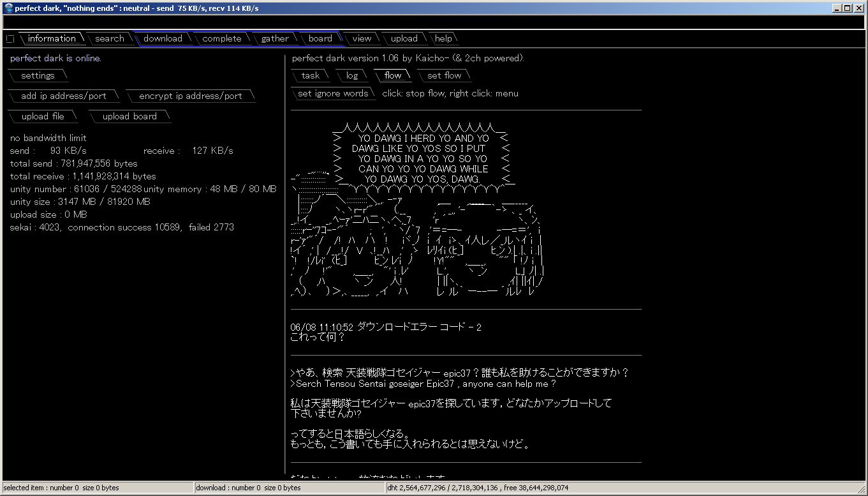
Task: Click the dht status bar entry
Action: [x=621, y=488]
